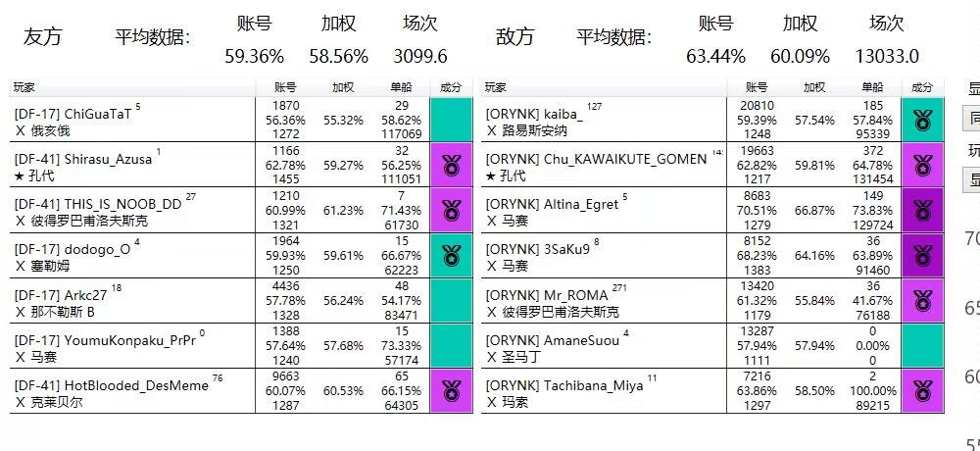Click Altina_Egret's dark purple medal icon

point(922,211)
